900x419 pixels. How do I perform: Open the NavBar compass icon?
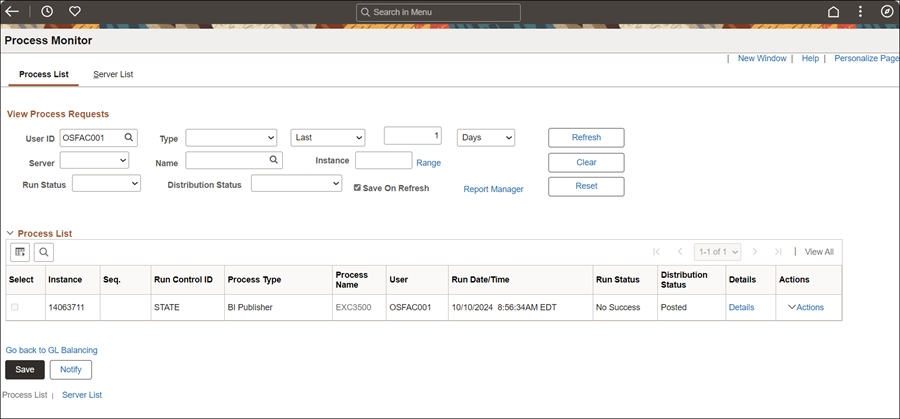coord(887,11)
